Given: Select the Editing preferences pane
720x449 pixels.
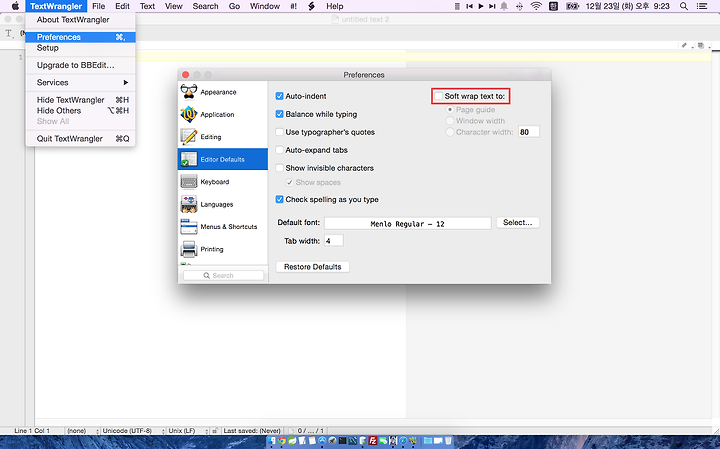Looking at the screenshot, I should pyautogui.click(x=222, y=137).
